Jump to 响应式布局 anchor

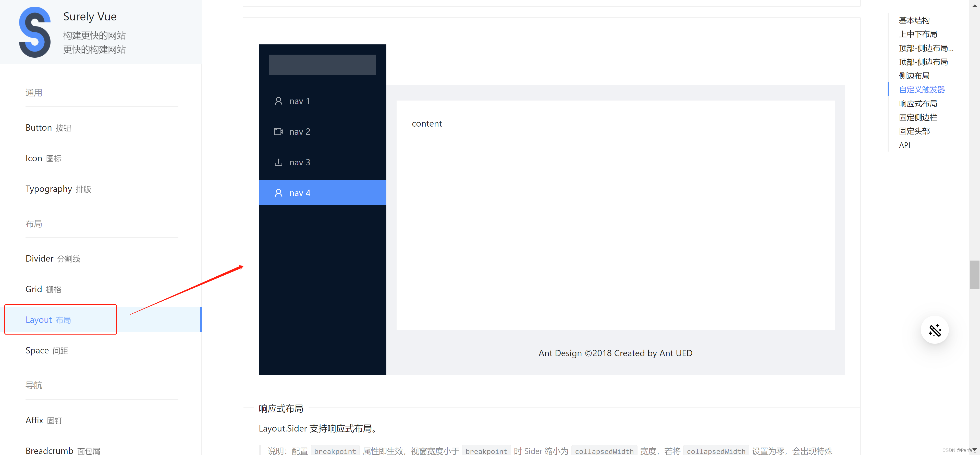click(x=918, y=103)
